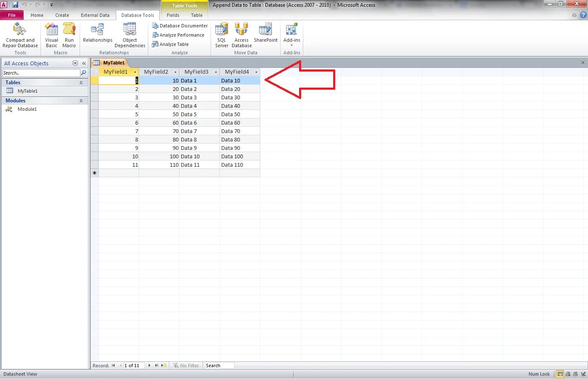Select MyTable1 in navigation pane

tap(45, 91)
